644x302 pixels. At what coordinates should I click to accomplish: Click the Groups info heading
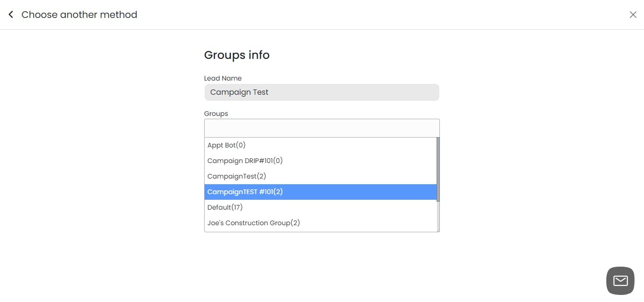coord(237,55)
